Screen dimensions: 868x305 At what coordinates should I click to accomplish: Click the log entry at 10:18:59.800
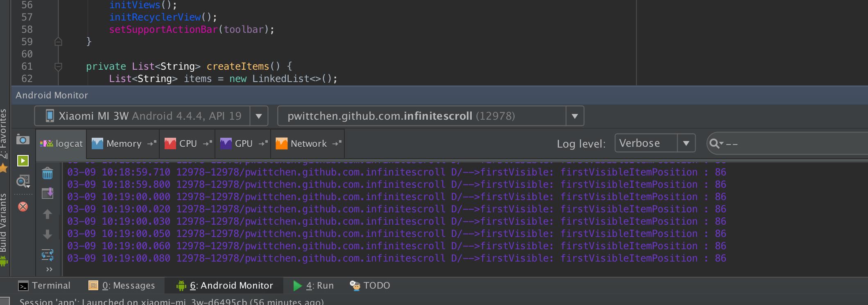[x=397, y=184]
